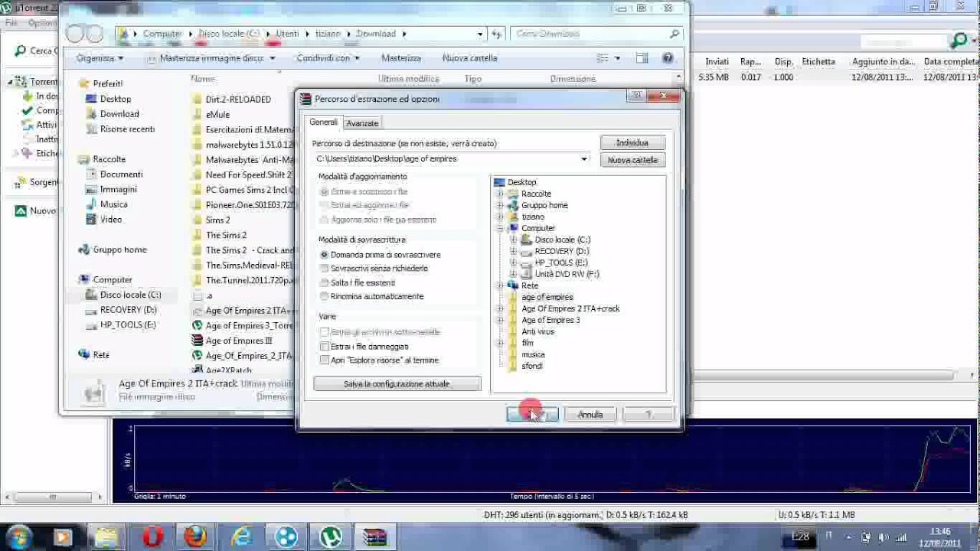Select Age Of Empires 2 ITA+crack tree folder
The image size is (980, 551).
(570, 308)
